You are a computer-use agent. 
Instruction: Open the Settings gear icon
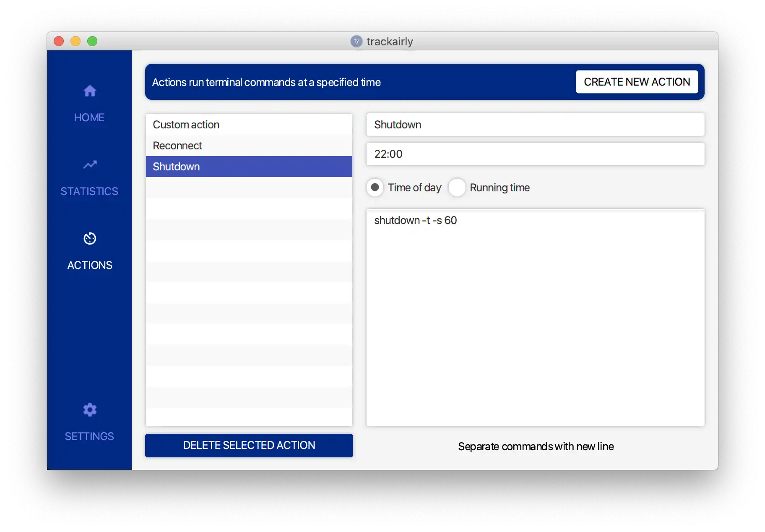90,409
